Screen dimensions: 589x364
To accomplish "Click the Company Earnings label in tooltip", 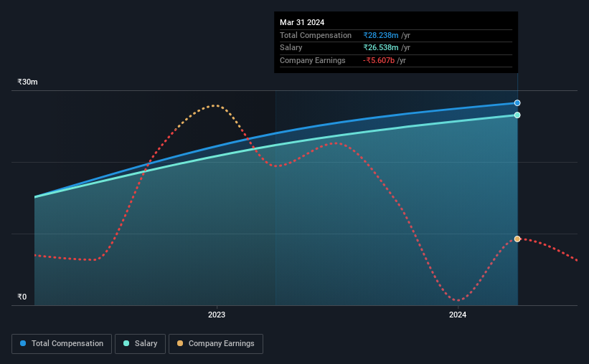I will pyautogui.click(x=313, y=60).
